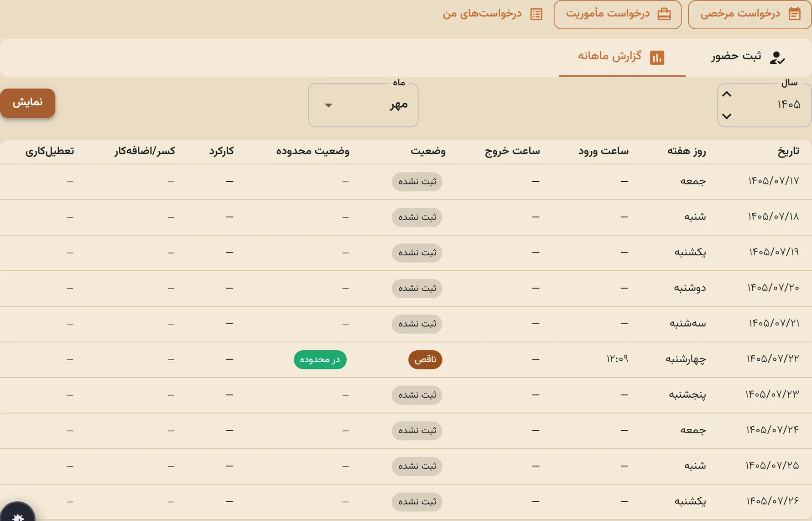Open the dark floating gear button
The image size is (812, 521).
click(17, 512)
